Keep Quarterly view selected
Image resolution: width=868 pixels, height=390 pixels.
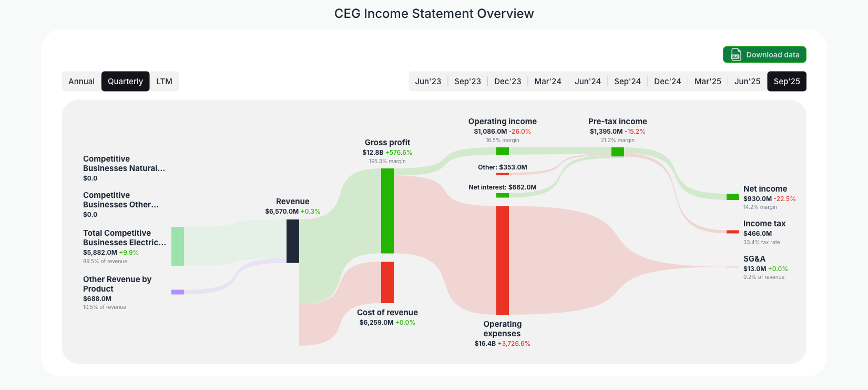pyautogui.click(x=125, y=81)
